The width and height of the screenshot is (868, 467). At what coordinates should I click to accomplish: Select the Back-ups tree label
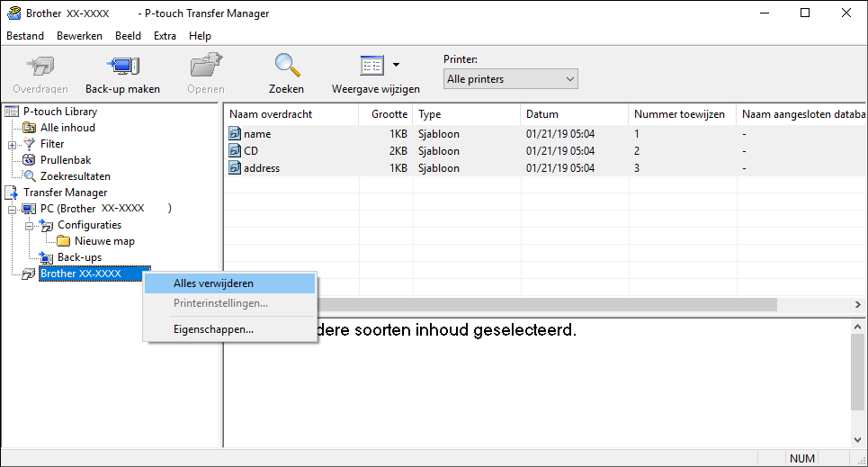[80, 257]
